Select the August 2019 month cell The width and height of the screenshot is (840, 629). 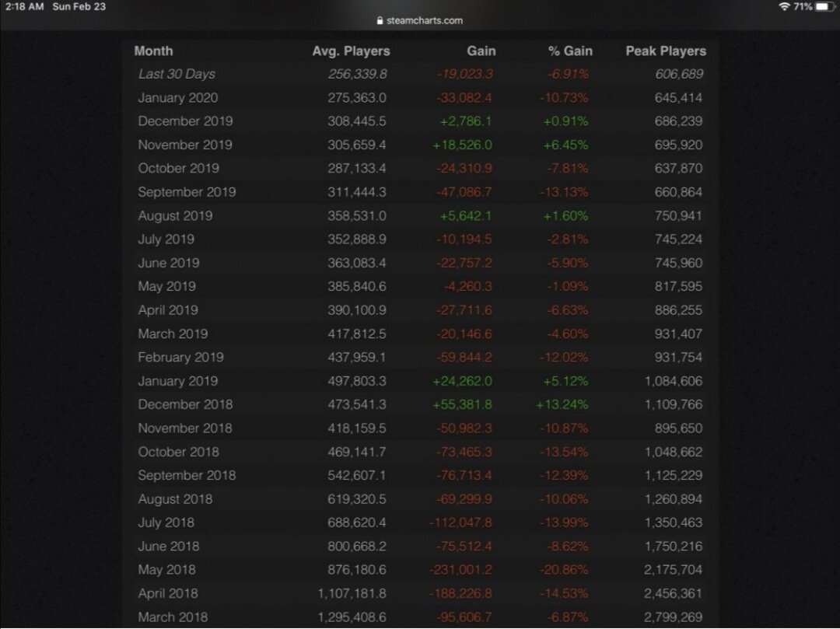pyautogui.click(x=175, y=216)
